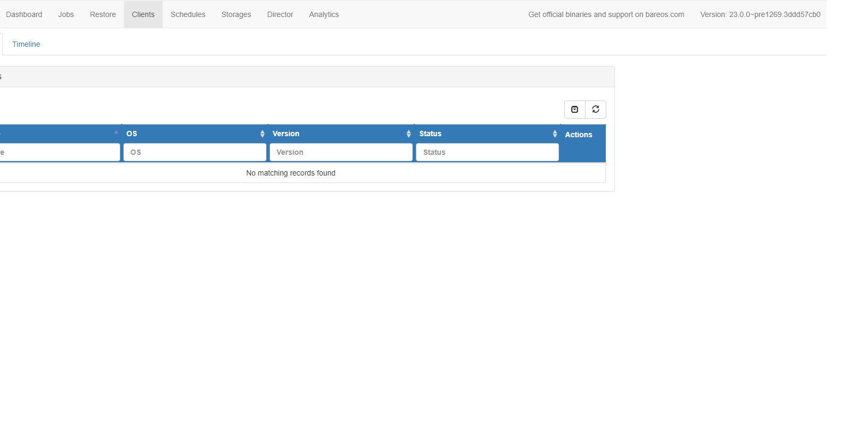Switch to the Director section

(280, 14)
